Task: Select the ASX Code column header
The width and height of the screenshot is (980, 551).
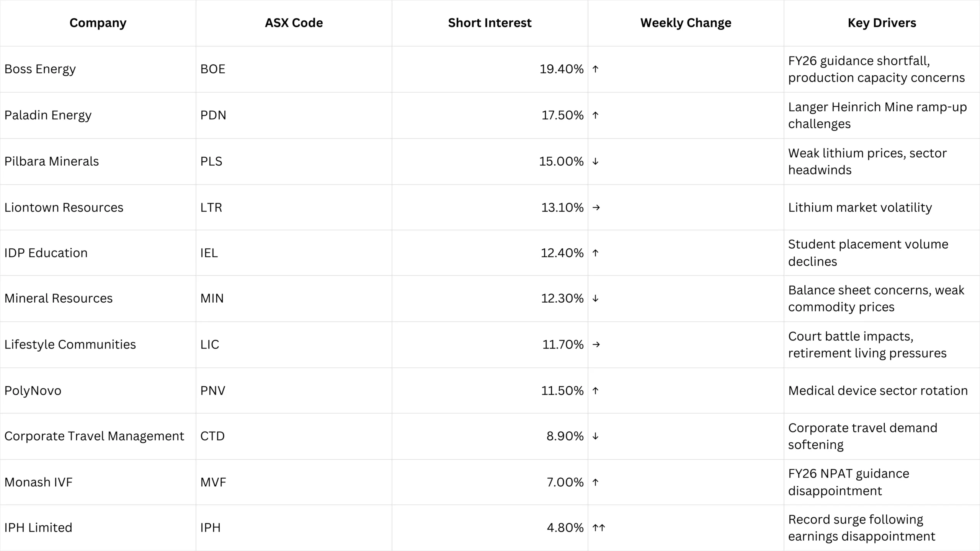Action: 294,23
